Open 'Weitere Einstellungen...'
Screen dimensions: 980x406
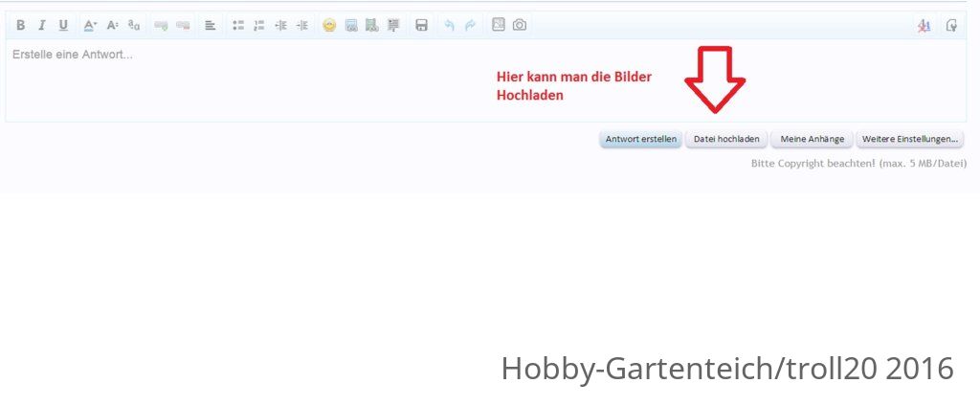(909, 139)
